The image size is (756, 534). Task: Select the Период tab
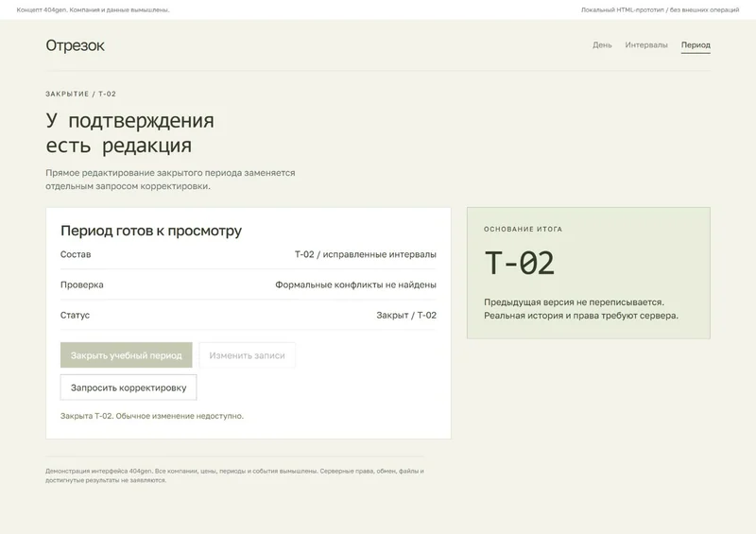point(696,44)
